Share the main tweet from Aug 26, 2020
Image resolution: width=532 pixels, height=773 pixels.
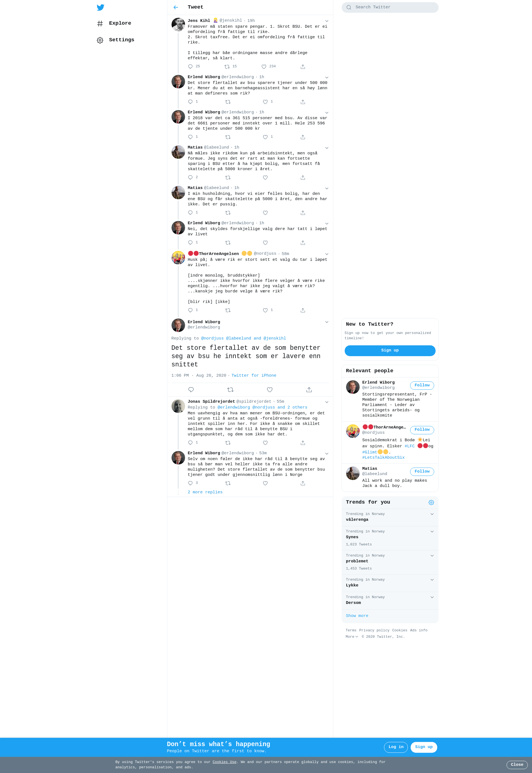(309, 390)
